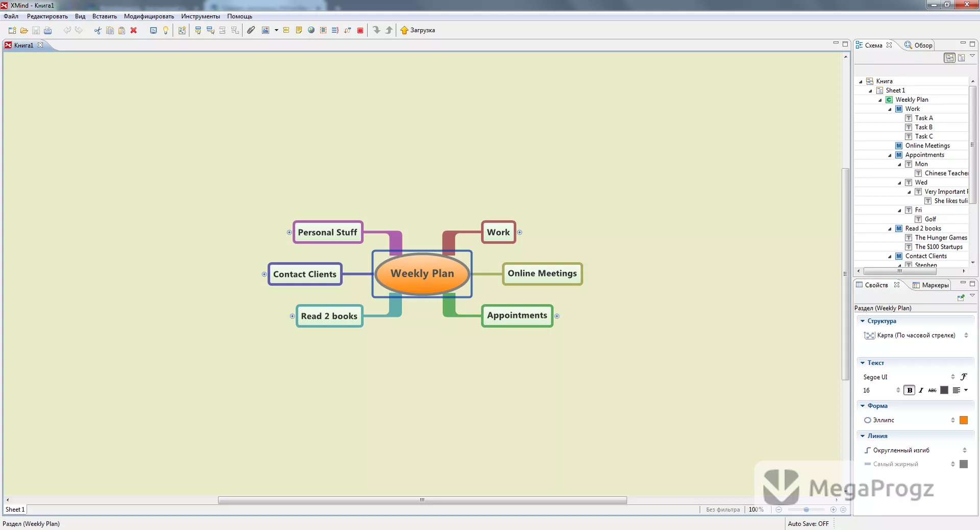Collapse the Форма section
The width and height of the screenshot is (980, 530).
(863, 406)
